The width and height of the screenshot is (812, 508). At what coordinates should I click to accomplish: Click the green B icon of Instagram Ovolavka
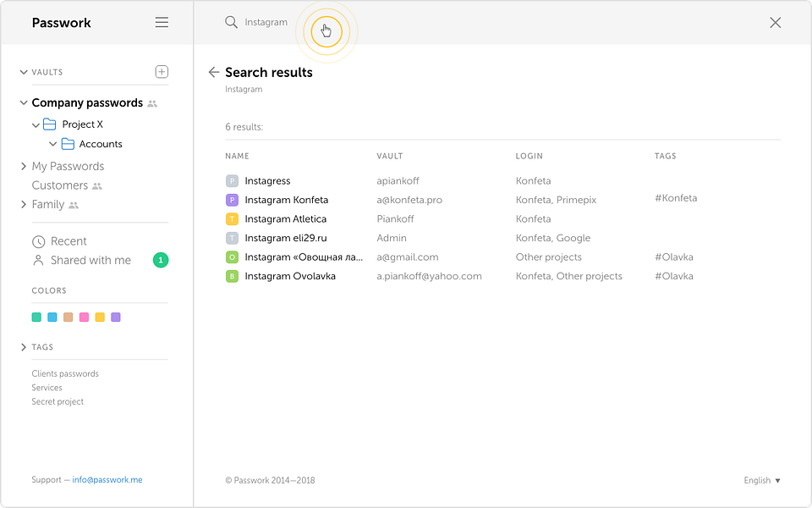pos(232,276)
